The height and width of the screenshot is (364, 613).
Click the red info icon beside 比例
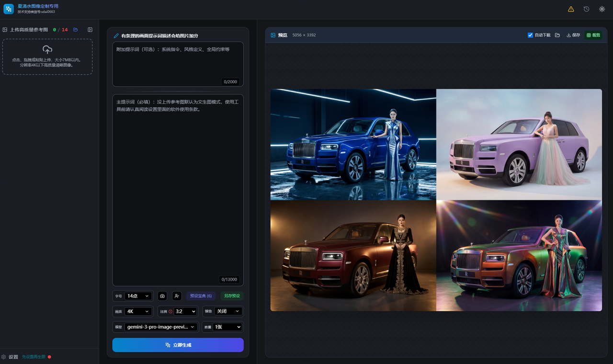pos(170,311)
